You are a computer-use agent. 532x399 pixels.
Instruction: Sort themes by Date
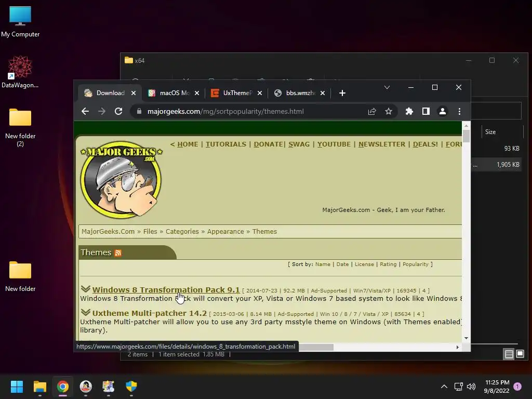pyautogui.click(x=342, y=264)
